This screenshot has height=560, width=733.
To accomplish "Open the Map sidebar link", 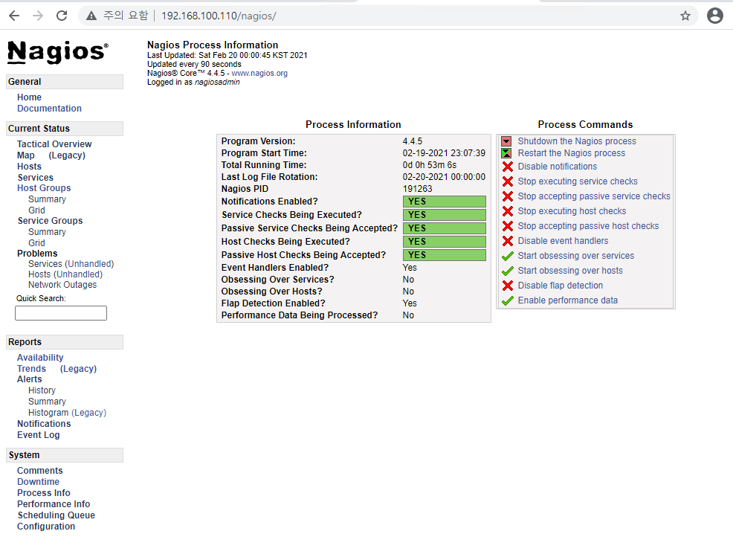I will point(26,155).
